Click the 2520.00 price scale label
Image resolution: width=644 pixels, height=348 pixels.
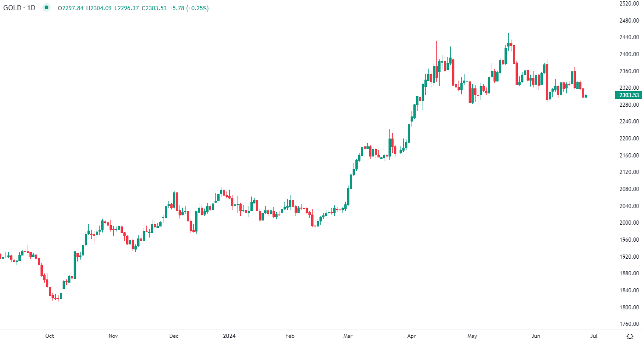point(629,4)
